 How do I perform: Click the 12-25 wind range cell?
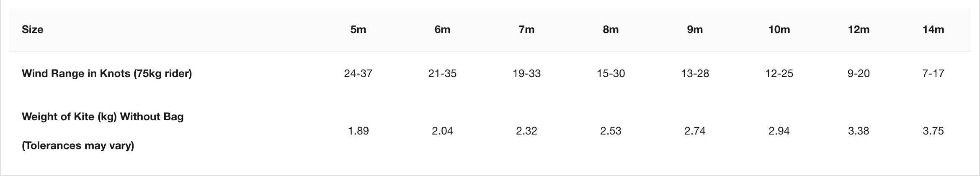click(x=779, y=74)
